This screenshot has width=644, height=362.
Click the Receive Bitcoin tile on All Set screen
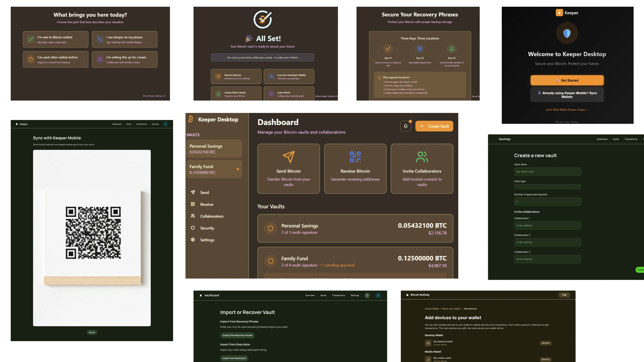(x=236, y=76)
